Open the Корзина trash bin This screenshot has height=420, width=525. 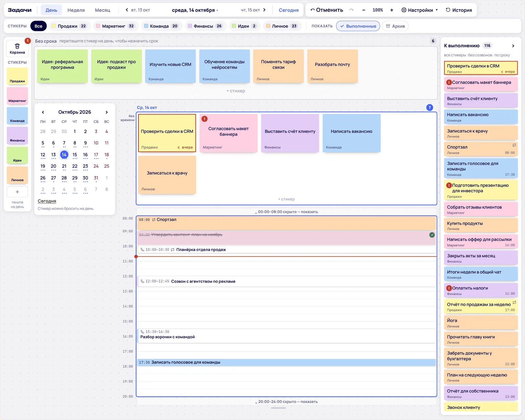point(17,49)
